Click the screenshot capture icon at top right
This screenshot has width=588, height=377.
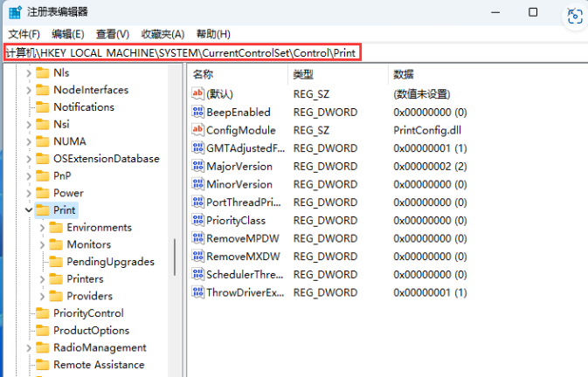575,15
